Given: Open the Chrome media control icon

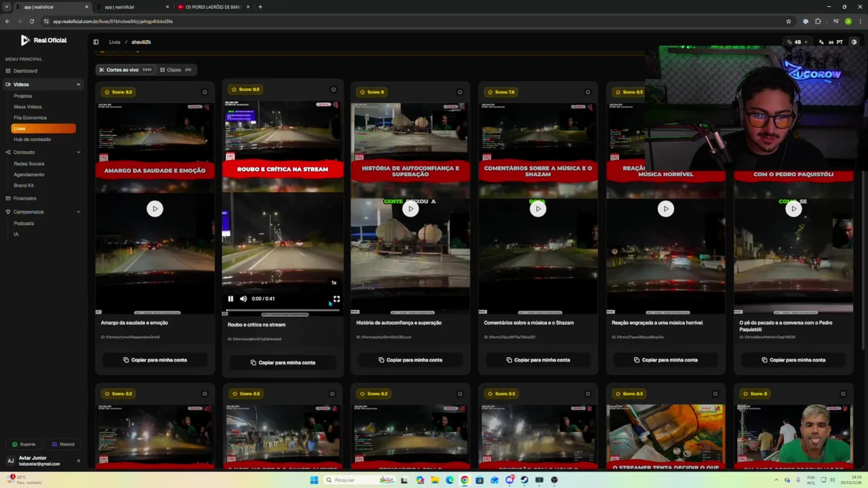Looking at the screenshot, I should pos(835,21).
